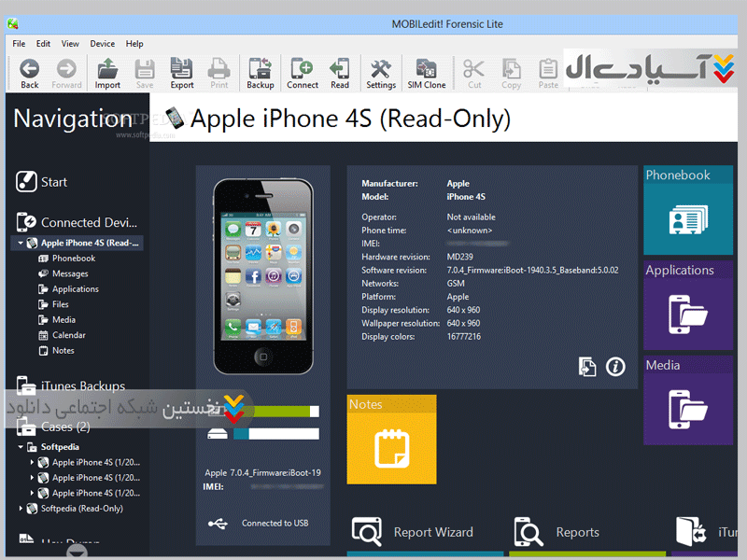This screenshot has height=560, width=747.
Task: Click the Import toolbar icon
Action: tap(107, 72)
